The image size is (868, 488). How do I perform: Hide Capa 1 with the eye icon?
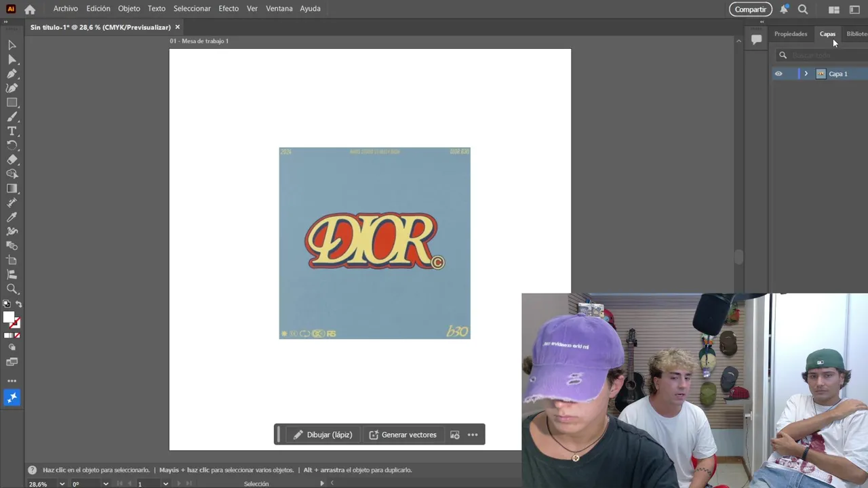778,74
